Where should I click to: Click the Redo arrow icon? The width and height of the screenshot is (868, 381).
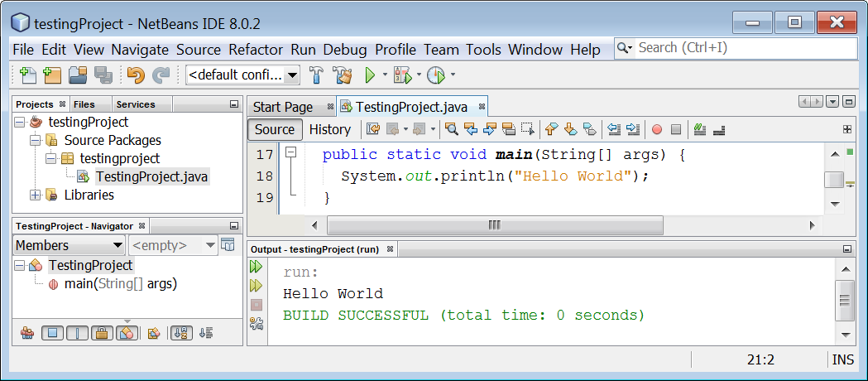[161, 75]
